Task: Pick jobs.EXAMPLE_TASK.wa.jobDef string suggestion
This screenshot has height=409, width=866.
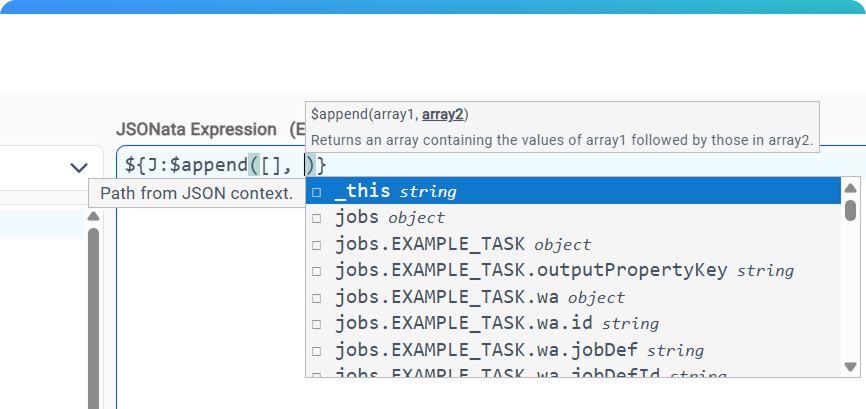Action: pyautogui.click(x=573, y=350)
